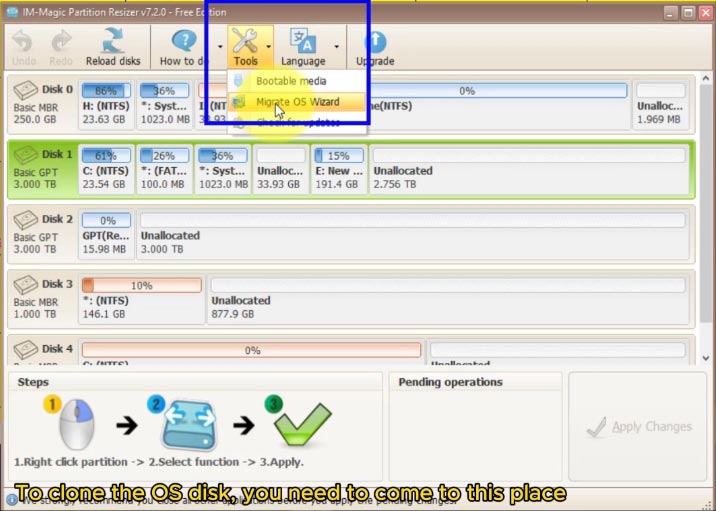Click the Apply Changes button

coord(638,427)
